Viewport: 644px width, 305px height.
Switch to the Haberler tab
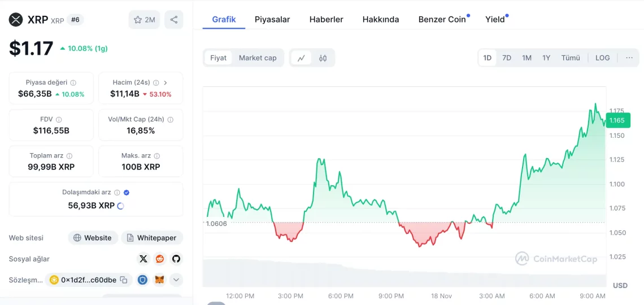[326, 19]
